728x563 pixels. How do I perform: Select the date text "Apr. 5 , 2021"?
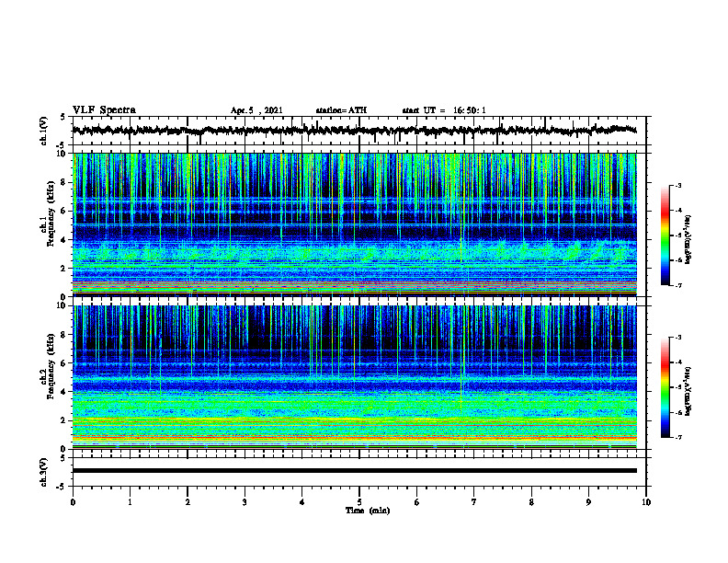point(256,110)
